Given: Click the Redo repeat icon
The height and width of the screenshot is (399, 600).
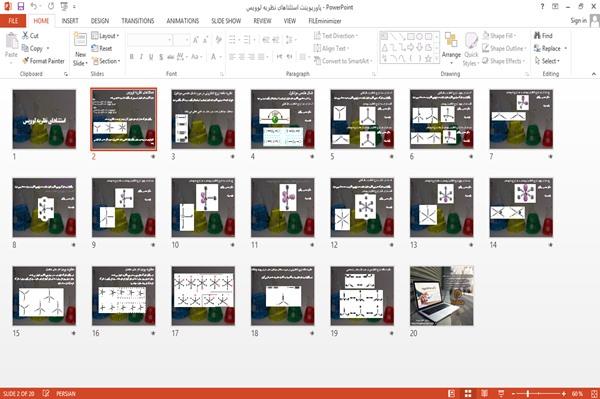Looking at the screenshot, I should [51, 7].
